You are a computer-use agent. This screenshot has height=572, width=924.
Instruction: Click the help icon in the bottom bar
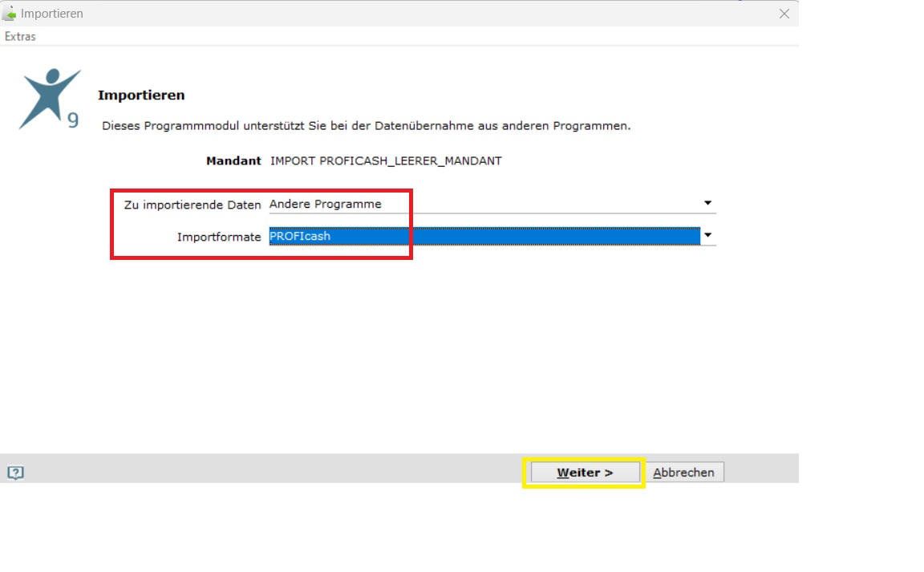tap(15, 473)
